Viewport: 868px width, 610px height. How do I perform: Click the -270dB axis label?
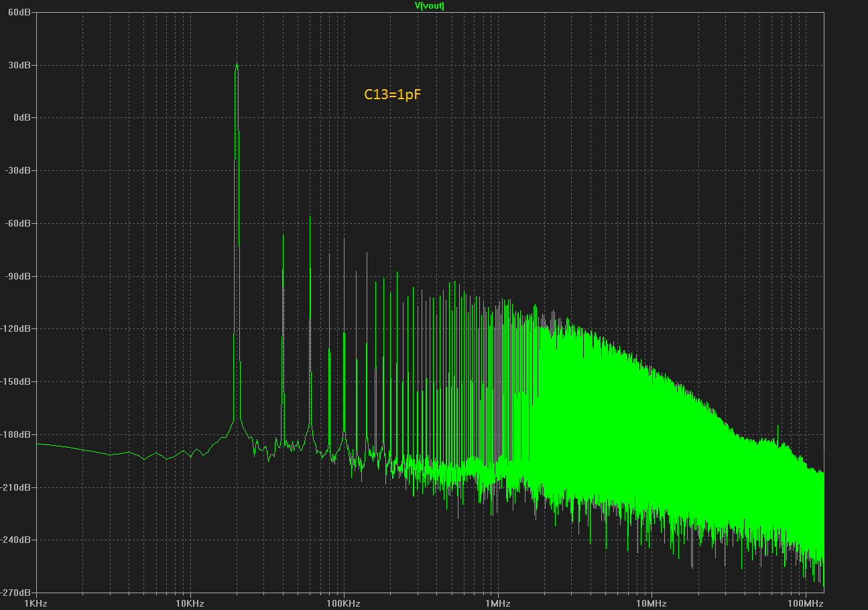click(16, 593)
